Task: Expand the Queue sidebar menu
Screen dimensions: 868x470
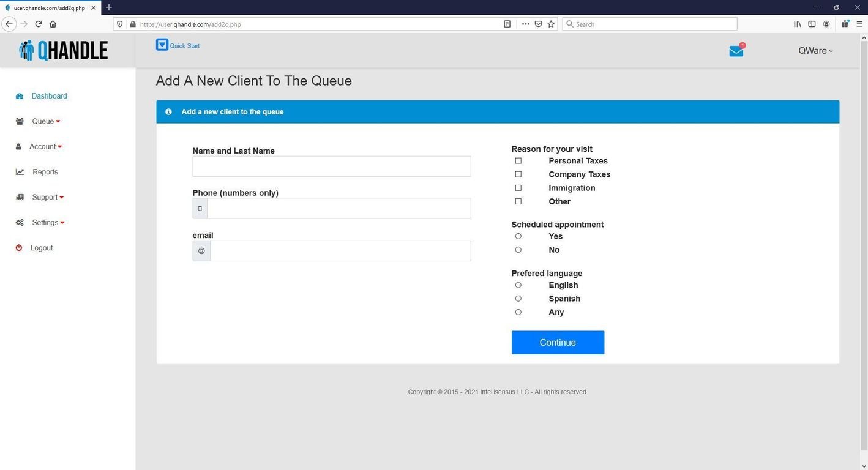Action: [43, 121]
